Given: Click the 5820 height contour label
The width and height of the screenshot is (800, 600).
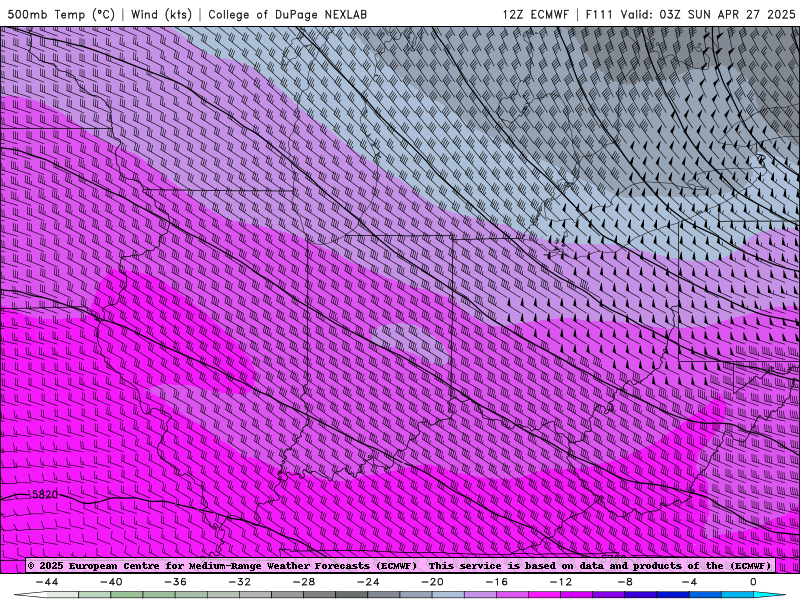Looking at the screenshot, I should [44, 494].
